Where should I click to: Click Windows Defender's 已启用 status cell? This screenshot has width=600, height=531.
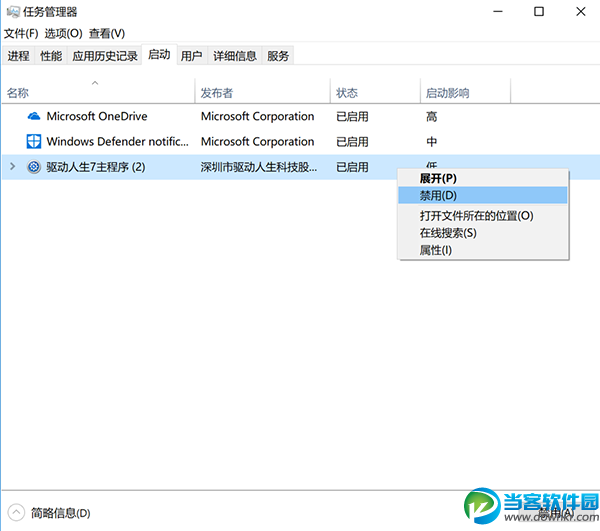pyautogui.click(x=352, y=142)
